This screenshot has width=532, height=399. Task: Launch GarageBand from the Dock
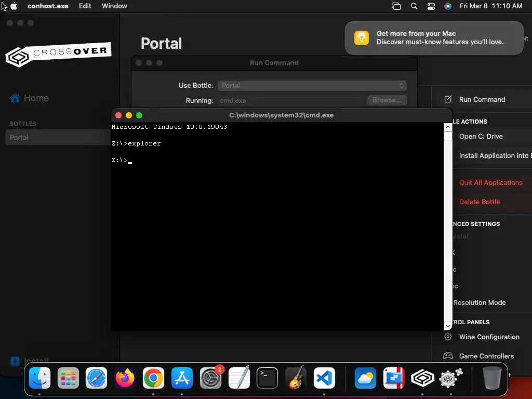point(296,378)
